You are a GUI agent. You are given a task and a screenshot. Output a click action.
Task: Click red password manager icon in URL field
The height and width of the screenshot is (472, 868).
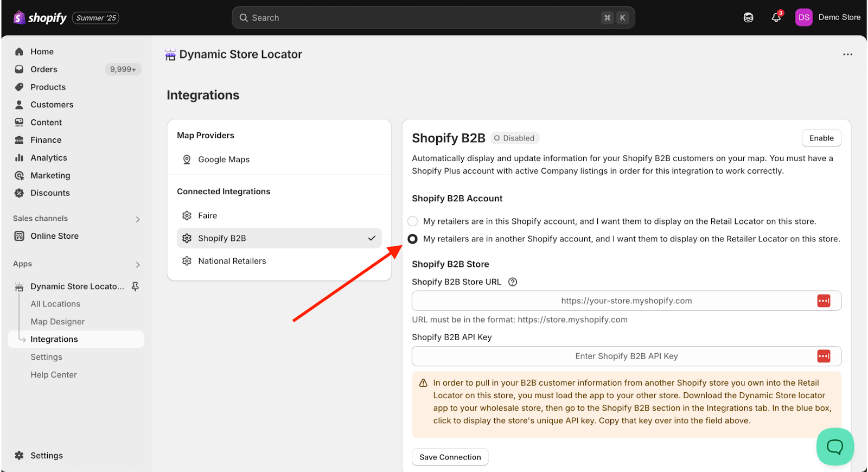click(x=824, y=301)
